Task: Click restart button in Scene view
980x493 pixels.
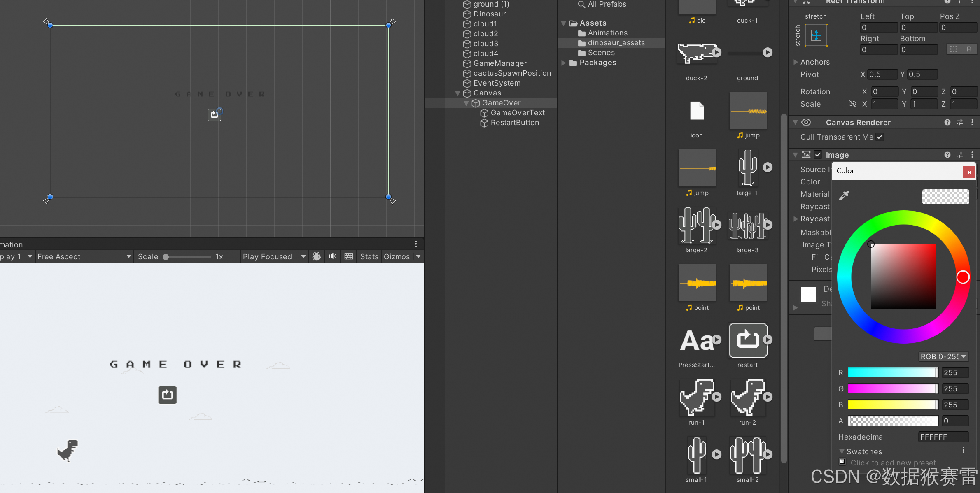Action: point(215,115)
